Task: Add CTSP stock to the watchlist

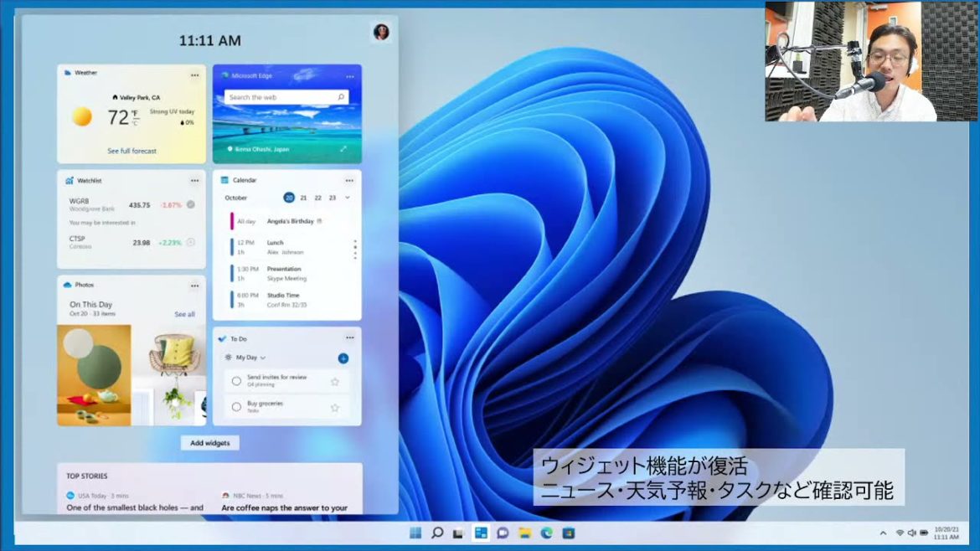Action: click(x=190, y=242)
